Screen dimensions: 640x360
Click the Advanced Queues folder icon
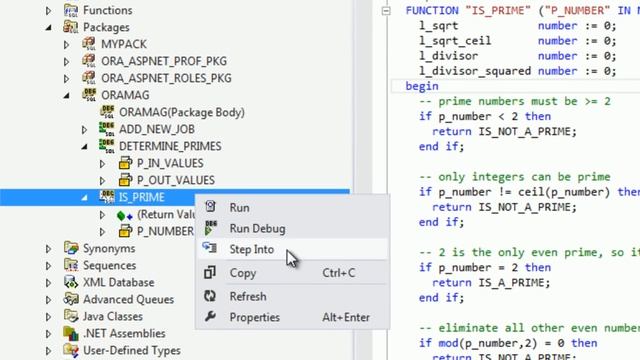tap(71, 299)
